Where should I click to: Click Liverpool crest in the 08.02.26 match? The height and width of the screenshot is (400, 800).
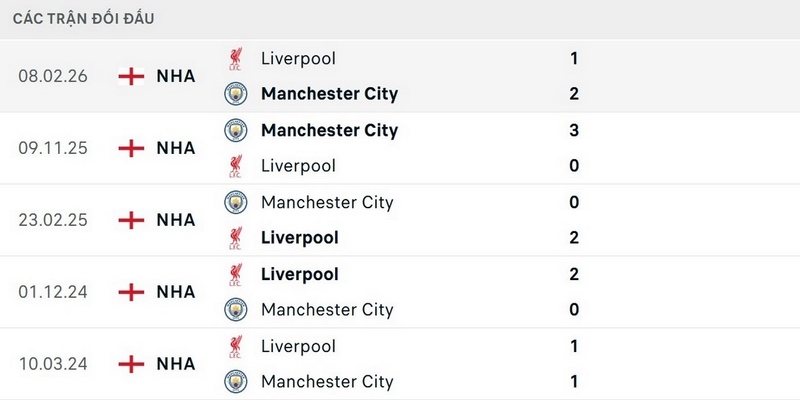click(x=235, y=58)
